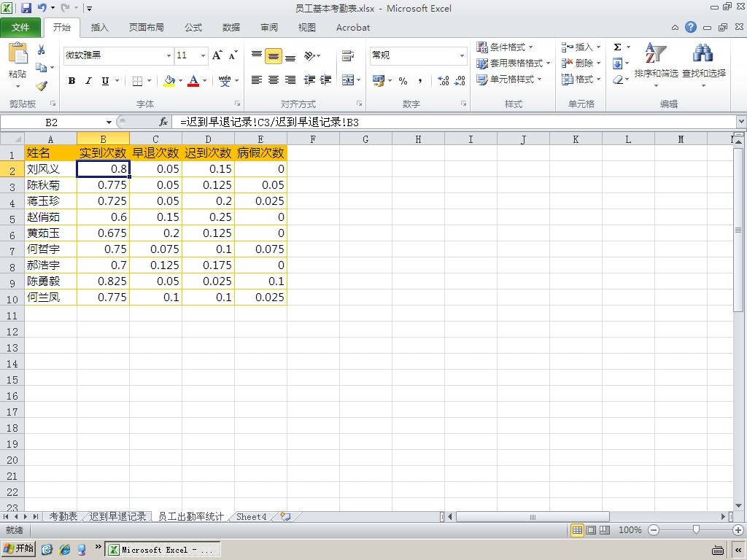
Task: Click the Insert Function fx icon
Action: [x=163, y=122]
